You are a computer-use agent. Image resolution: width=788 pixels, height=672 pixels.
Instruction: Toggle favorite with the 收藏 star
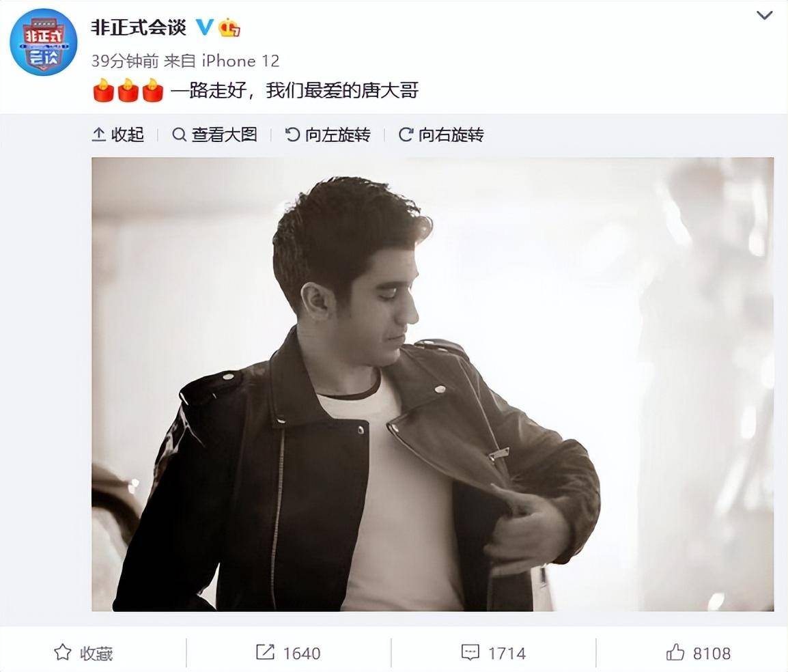click(83, 653)
